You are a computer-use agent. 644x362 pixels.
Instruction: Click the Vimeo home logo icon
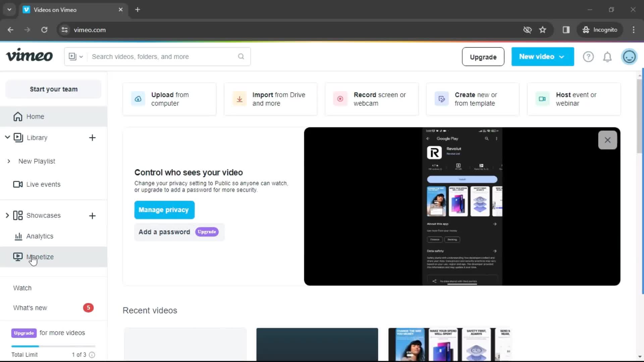pos(29,57)
